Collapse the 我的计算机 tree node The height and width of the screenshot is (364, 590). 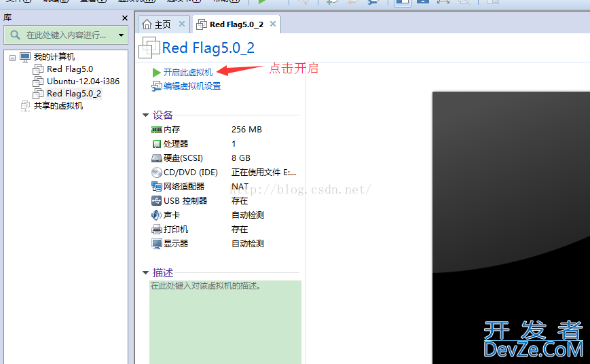click(x=12, y=58)
